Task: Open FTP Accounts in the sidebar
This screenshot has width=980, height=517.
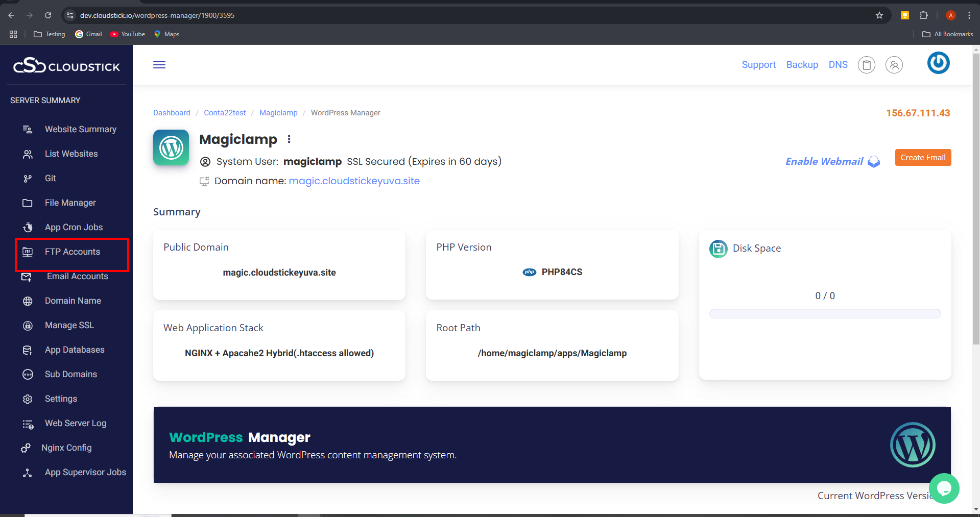Action: (72, 252)
